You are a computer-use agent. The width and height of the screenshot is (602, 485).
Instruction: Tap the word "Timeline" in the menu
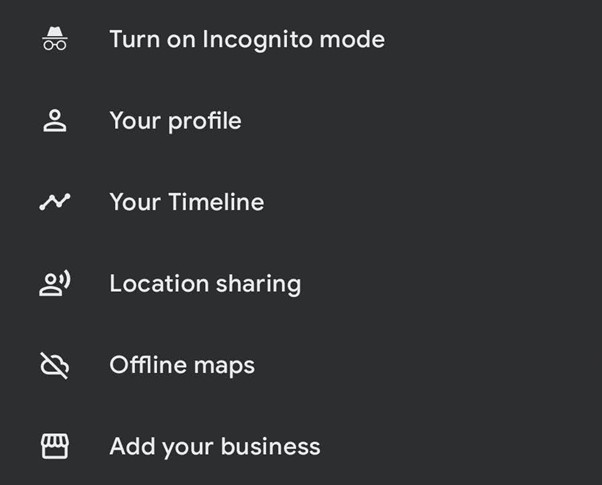click(216, 202)
